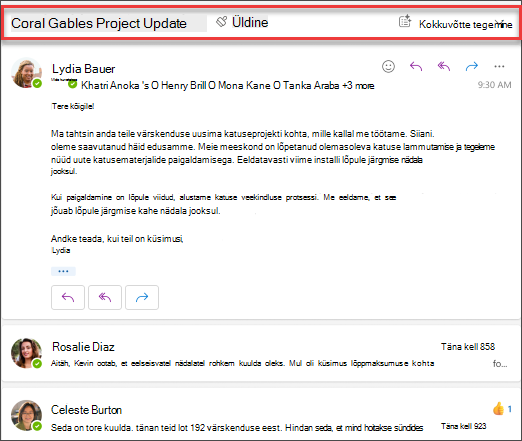522x441 pixels.
Task: Click the Kokkuvõtte tegemine label
Action: point(465,24)
